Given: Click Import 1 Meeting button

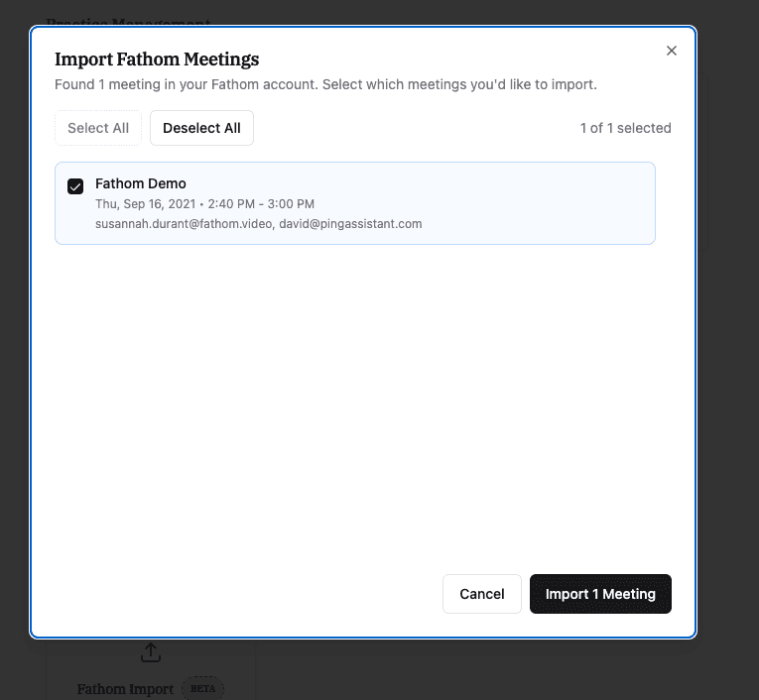Looking at the screenshot, I should coord(600,594).
